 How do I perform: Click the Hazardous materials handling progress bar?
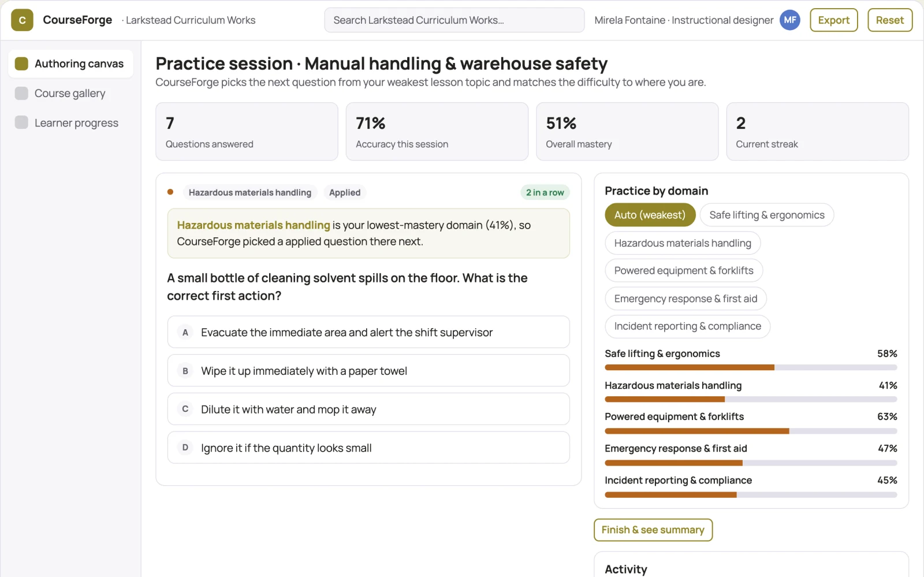751,399
